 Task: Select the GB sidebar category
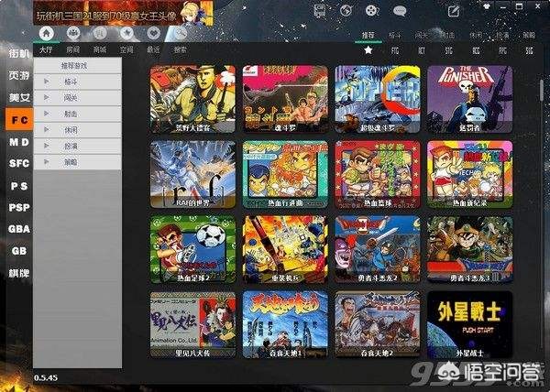pos(19,251)
